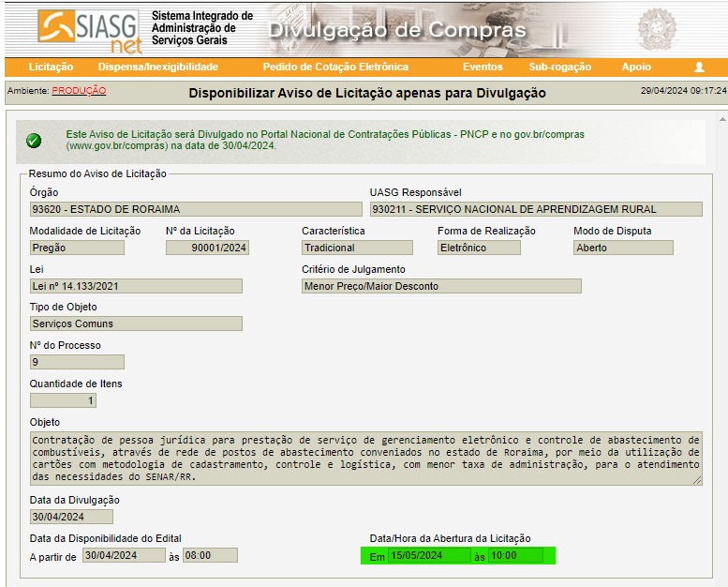Click the Quantidade de Itens field
Image resolution: width=728 pixels, height=587 pixels.
[63, 400]
